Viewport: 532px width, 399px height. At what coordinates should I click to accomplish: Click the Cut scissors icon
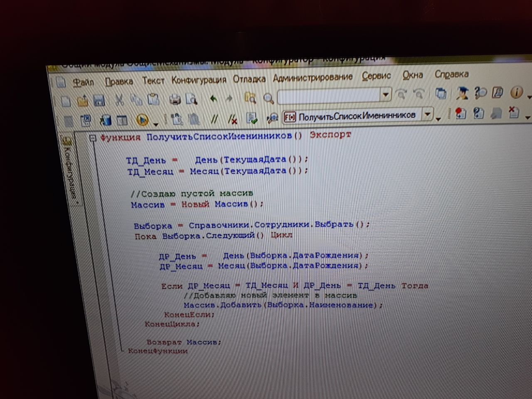119,100
